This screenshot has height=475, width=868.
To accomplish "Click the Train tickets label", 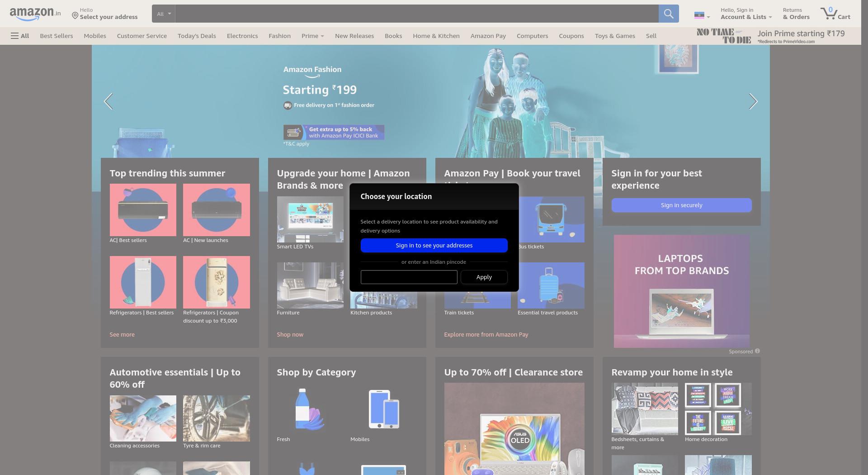I will point(459,313).
